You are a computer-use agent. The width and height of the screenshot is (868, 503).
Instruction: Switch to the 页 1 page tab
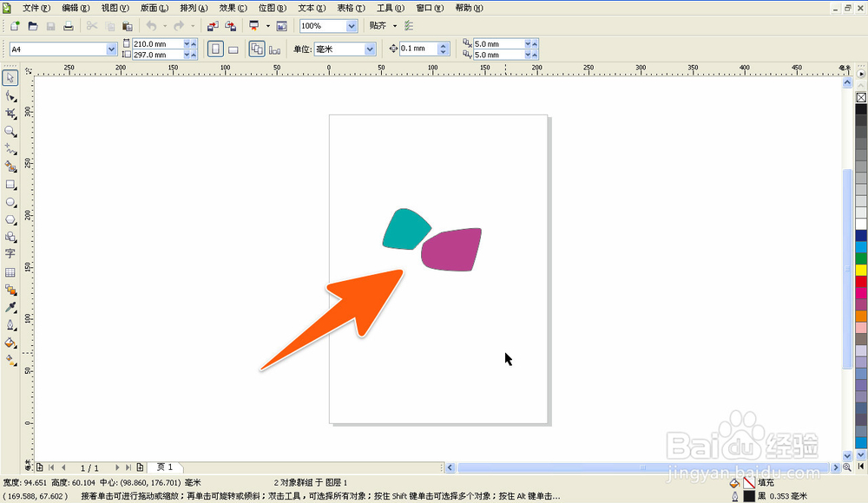point(165,467)
